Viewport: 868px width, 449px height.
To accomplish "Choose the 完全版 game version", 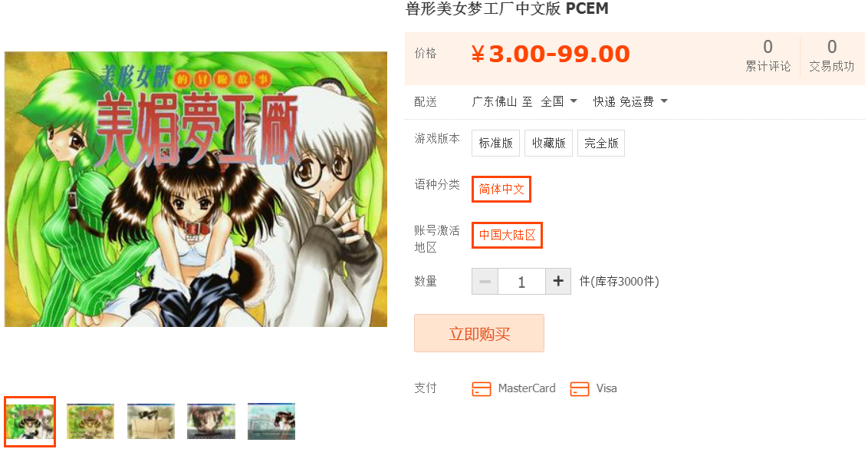I will 601,143.
